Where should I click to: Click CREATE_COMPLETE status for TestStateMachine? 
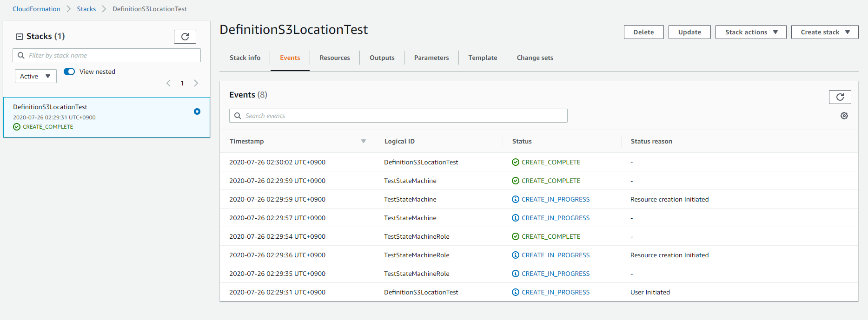tap(551, 181)
